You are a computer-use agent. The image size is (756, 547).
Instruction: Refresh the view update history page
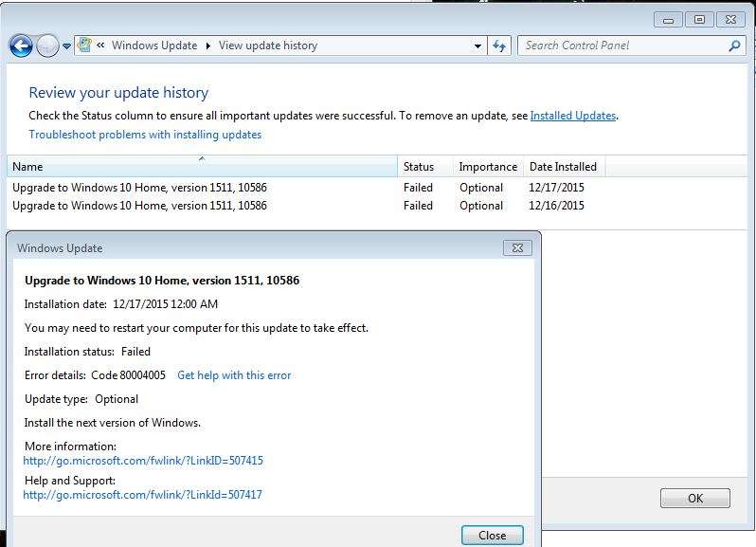[499, 46]
